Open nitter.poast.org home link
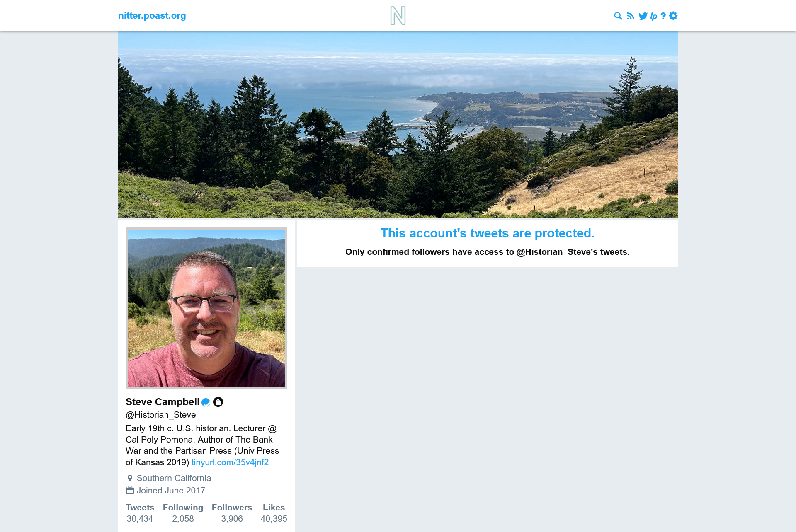 [x=152, y=16]
